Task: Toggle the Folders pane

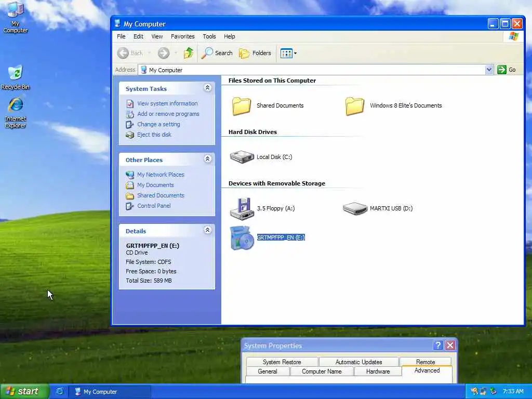Action: point(255,53)
